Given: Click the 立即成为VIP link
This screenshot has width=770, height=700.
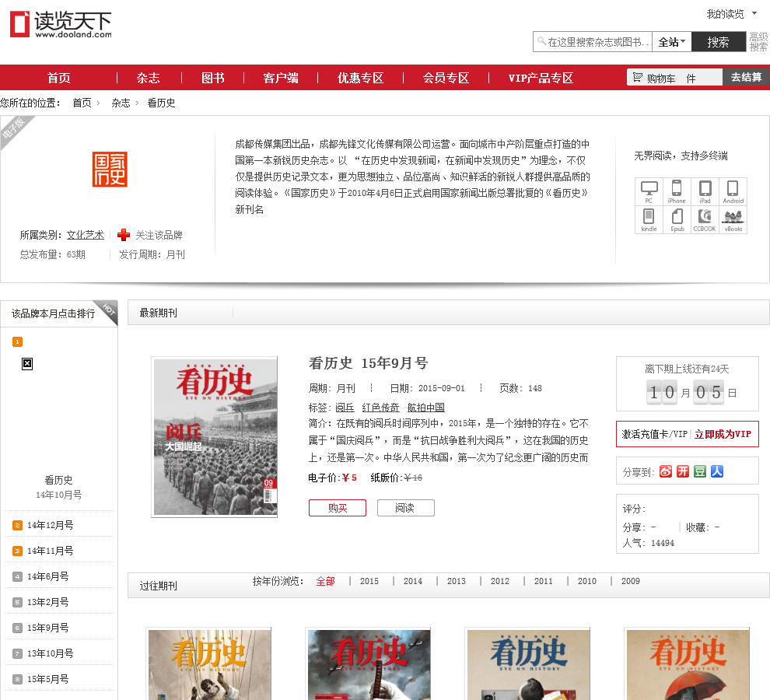Looking at the screenshot, I should tap(723, 434).
